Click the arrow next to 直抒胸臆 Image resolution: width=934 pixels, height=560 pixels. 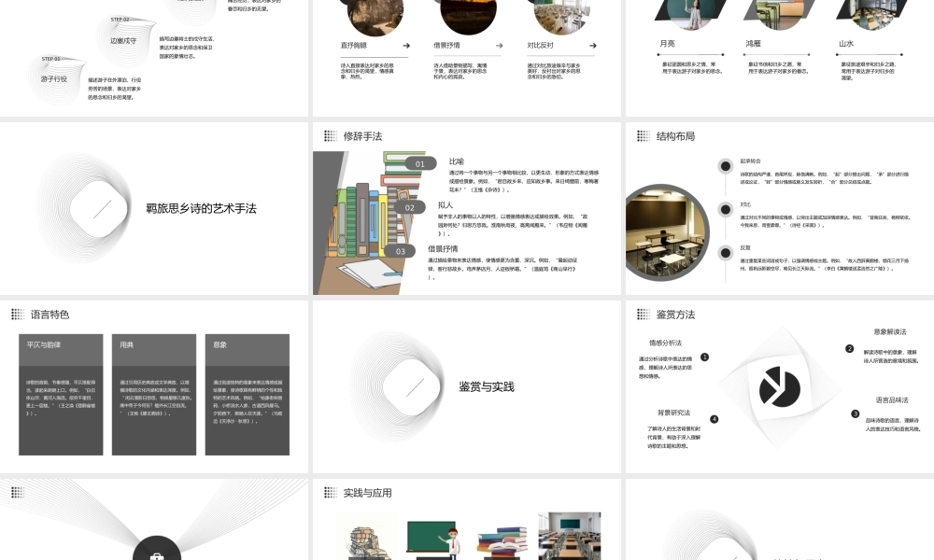[406, 45]
